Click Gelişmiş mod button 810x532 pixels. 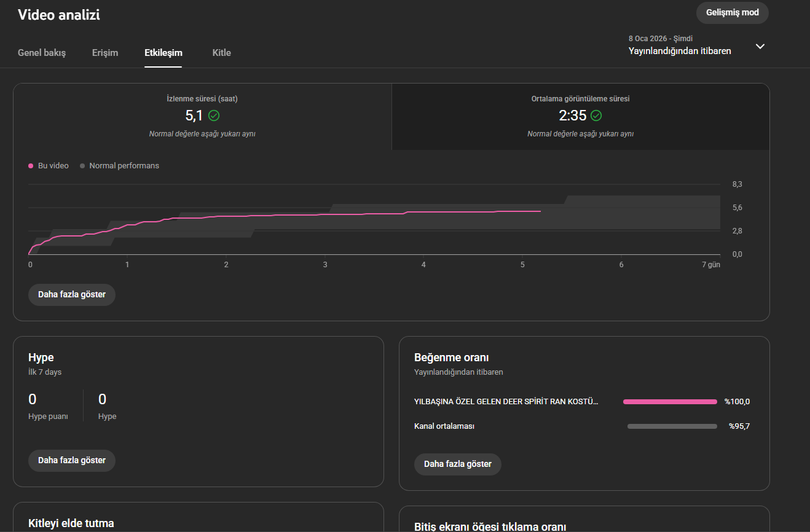(x=733, y=12)
